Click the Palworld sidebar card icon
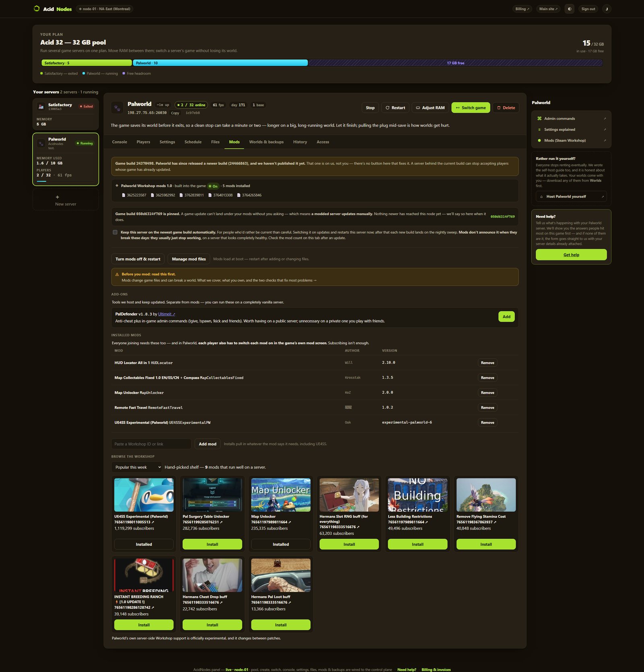 [x=41, y=143]
